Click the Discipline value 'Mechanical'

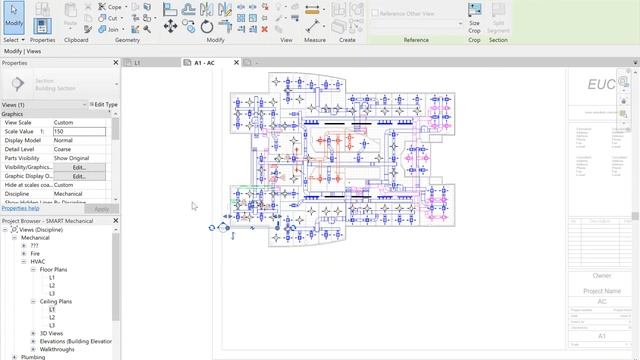(x=68, y=194)
